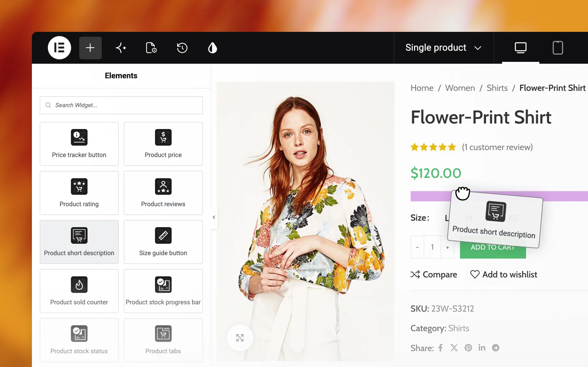This screenshot has width=588, height=367.
Task: Open page settings document icon
Action: (x=151, y=48)
